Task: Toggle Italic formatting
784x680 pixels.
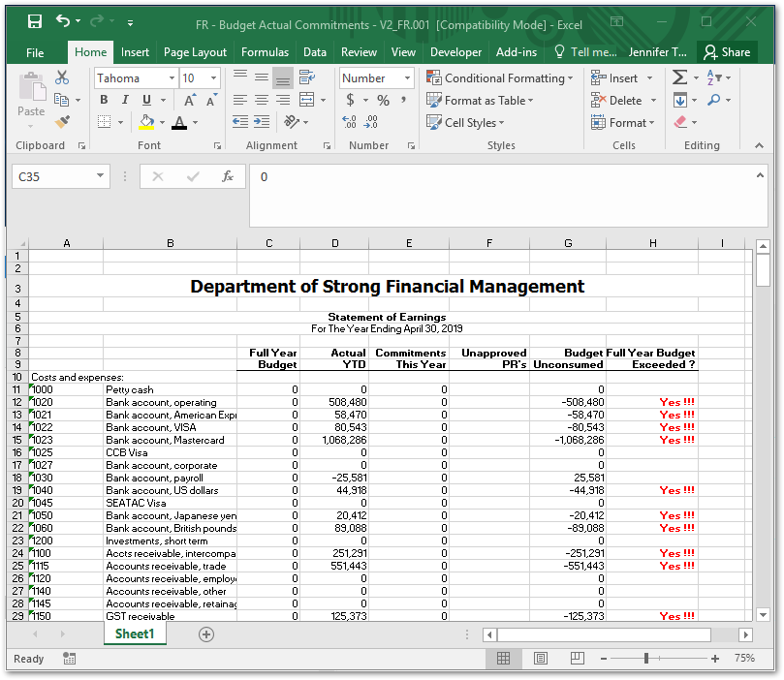Action: click(125, 100)
